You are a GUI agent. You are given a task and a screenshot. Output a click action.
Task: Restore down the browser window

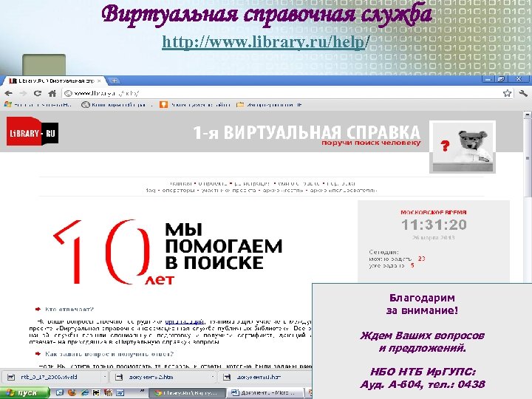pyautogui.click(x=501, y=80)
